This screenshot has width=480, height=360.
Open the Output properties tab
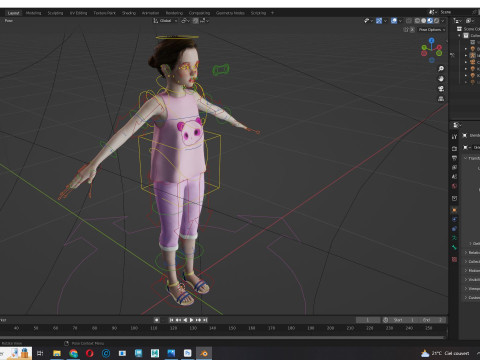point(454,158)
